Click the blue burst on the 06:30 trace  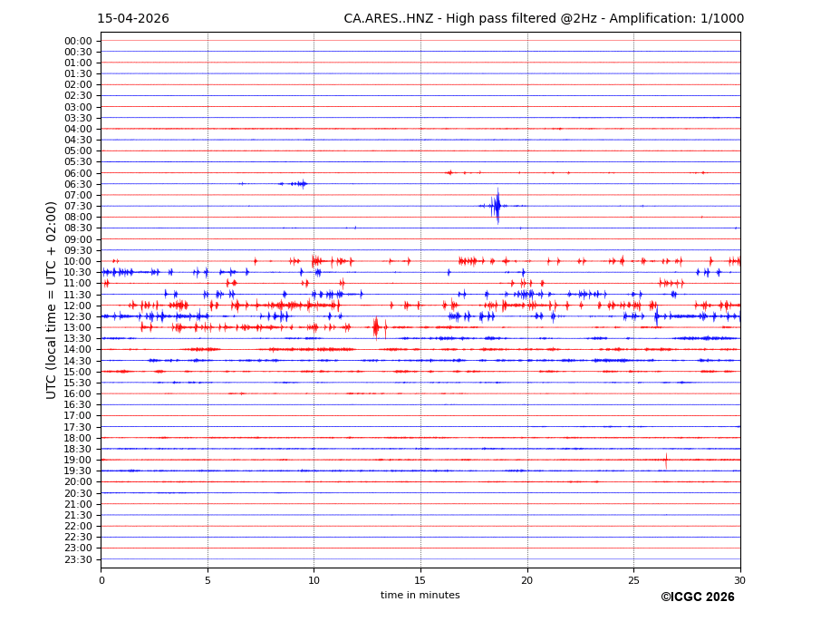click(x=300, y=184)
